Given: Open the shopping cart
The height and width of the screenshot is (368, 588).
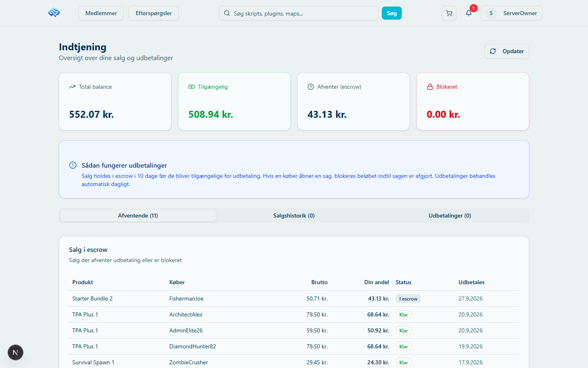Looking at the screenshot, I should pos(449,13).
